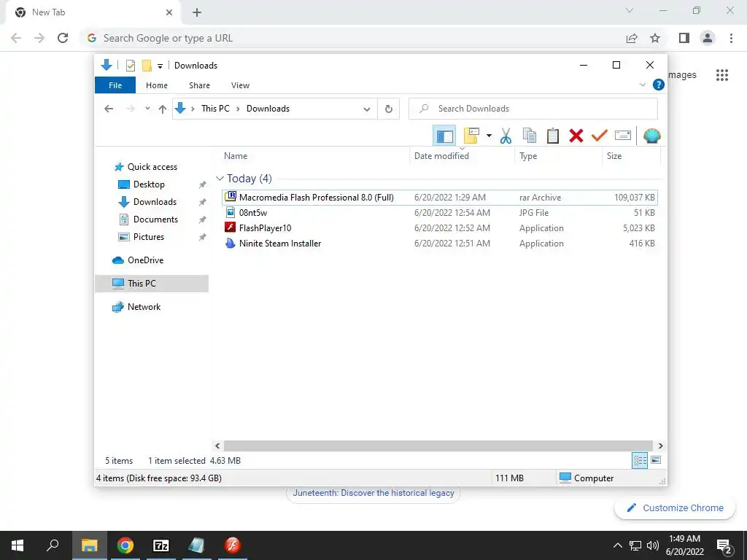Image resolution: width=747 pixels, height=560 pixels.
Task: Open the dropdown arrow beside the organize icon
Action: (489, 136)
